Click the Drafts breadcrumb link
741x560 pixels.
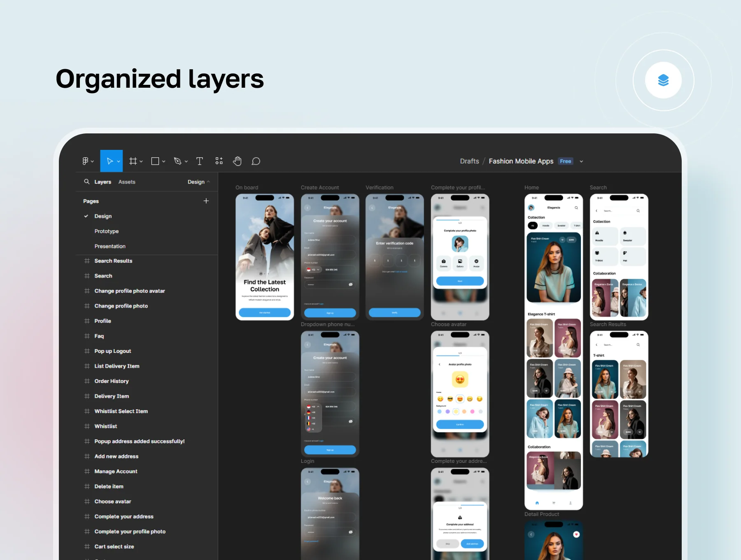click(469, 161)
